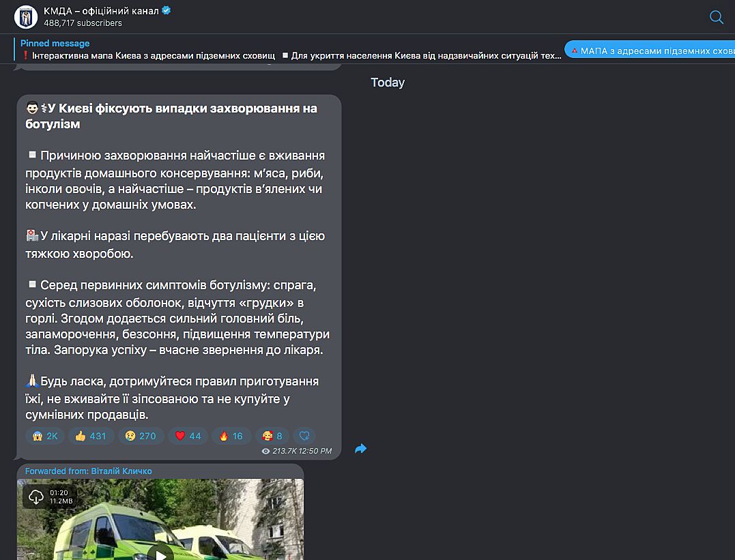Open КМДА channel info from title
Viewport: 735px width, 560px height.
tap(101, 11)
